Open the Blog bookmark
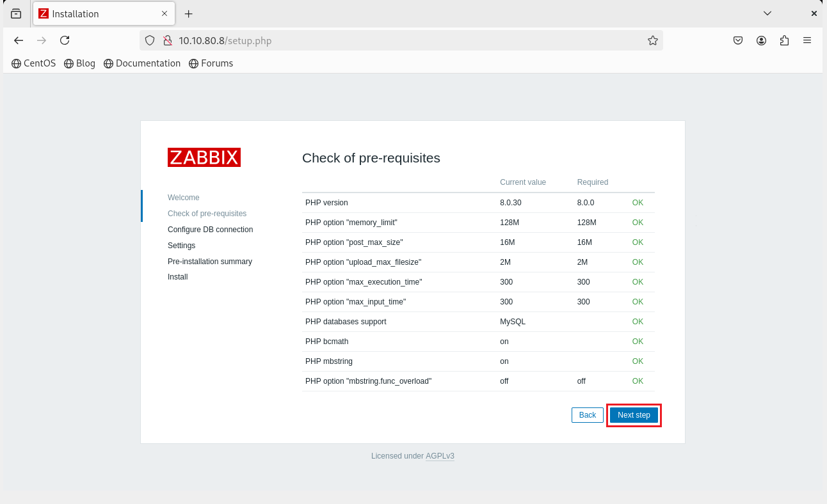Screen dimensions: 827x504 tap(80, 63)
